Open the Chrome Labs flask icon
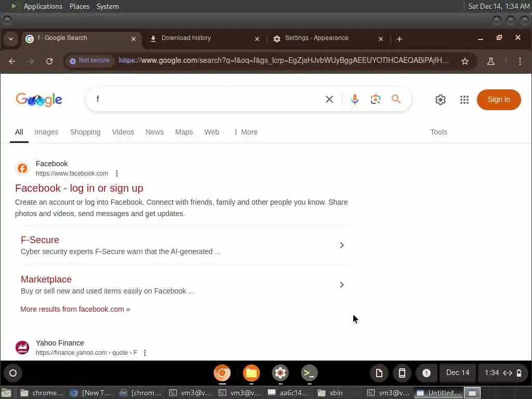This screenshot has width=532, height=399. coord(490,61)
